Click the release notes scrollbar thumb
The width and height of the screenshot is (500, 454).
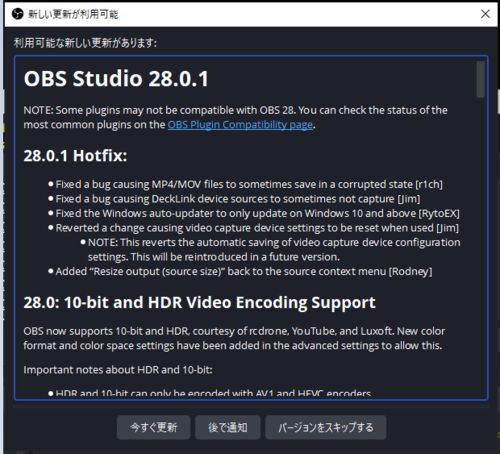[480, 79]
